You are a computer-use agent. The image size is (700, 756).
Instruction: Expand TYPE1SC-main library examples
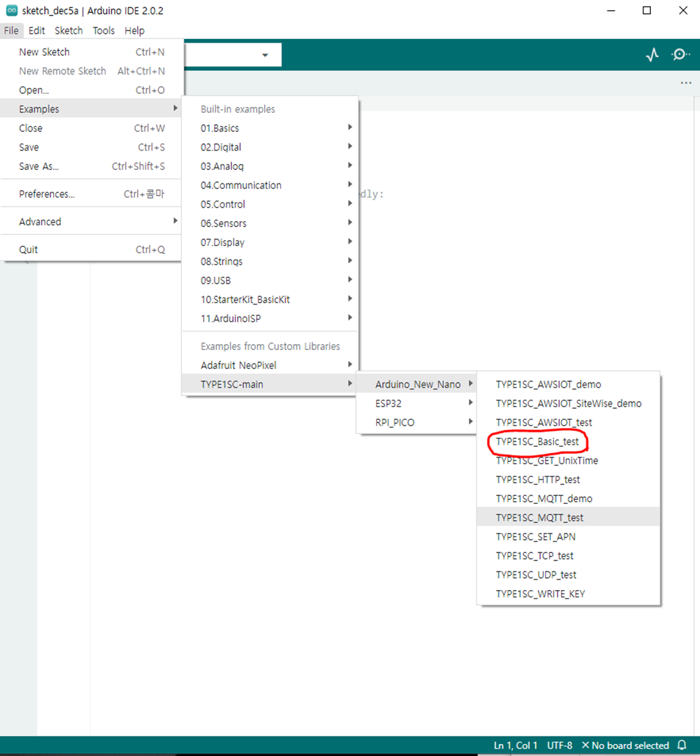pyautogui.click(x=270, y=384)
